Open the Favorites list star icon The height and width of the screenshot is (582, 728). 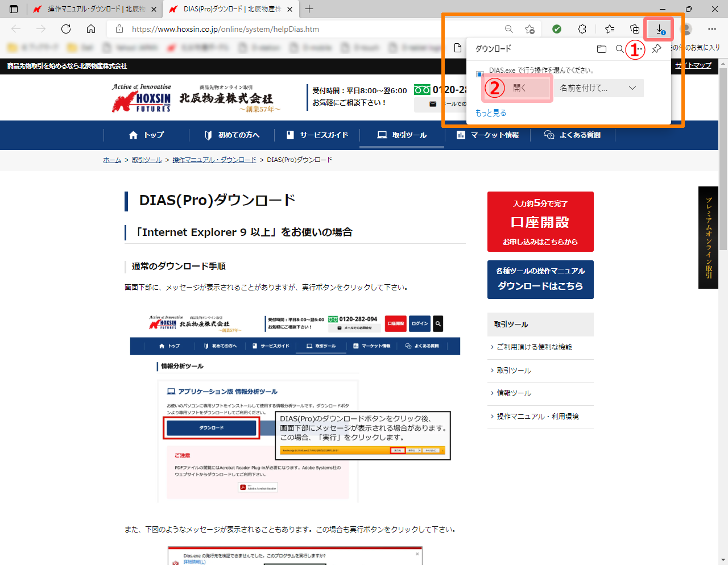click(610, 29)
